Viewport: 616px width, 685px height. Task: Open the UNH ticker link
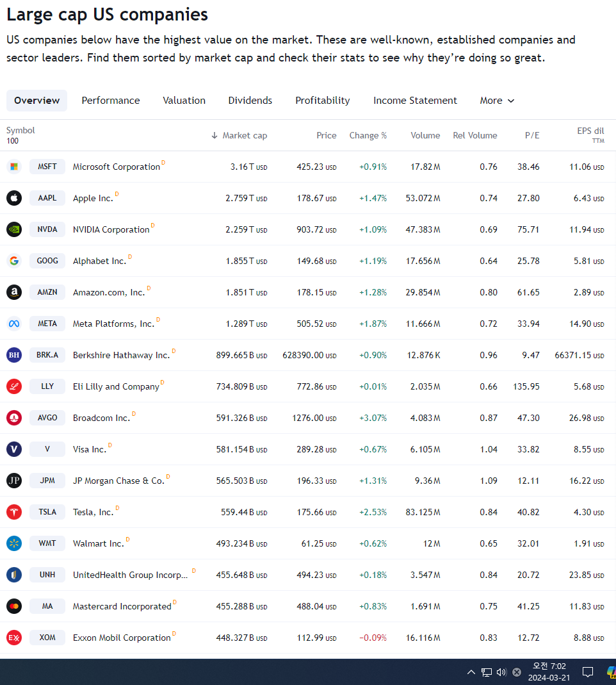(x=47, y=575)
